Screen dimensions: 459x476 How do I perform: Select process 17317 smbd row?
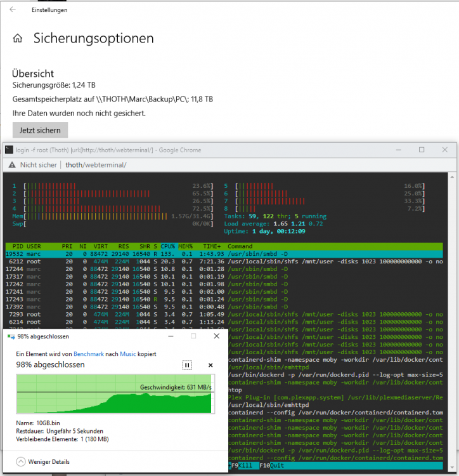224,277
